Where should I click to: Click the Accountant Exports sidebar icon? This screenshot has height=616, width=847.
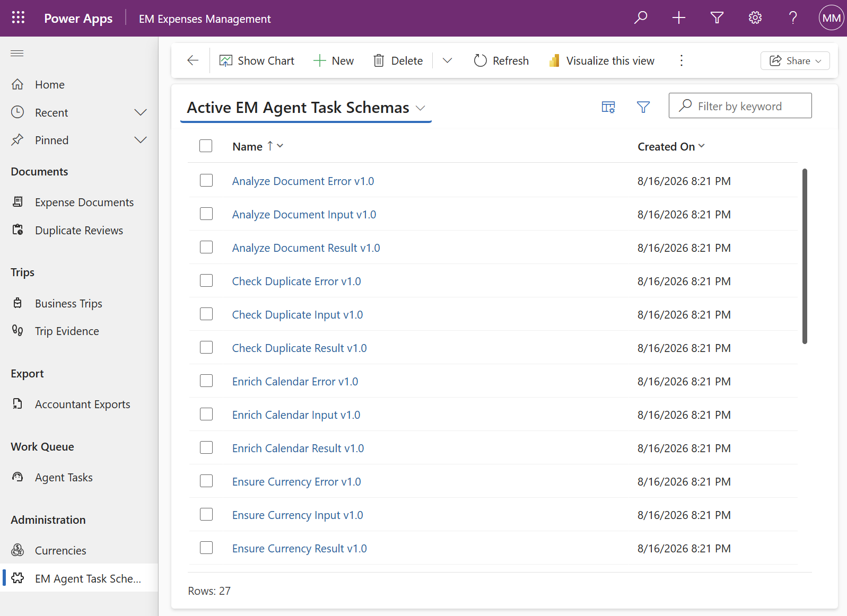(x=18, y=404)
